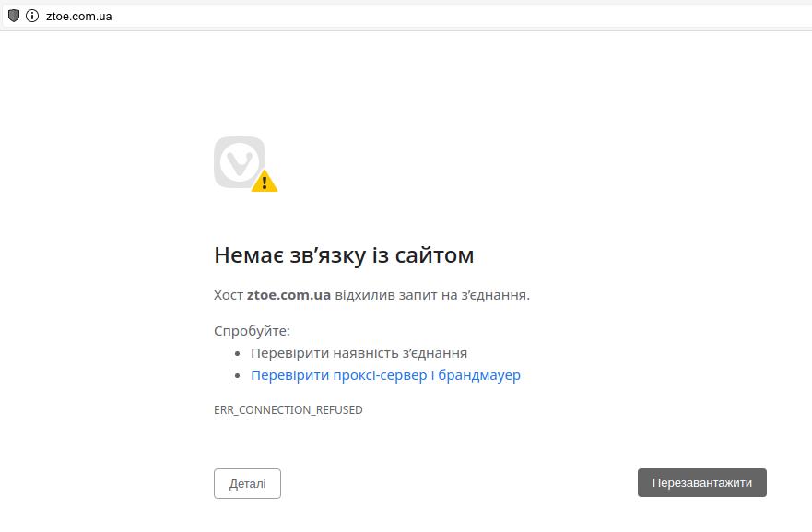812x532 pixels.
Task: Click bullet point before the proxy link
Action: [x=238, y=376]
